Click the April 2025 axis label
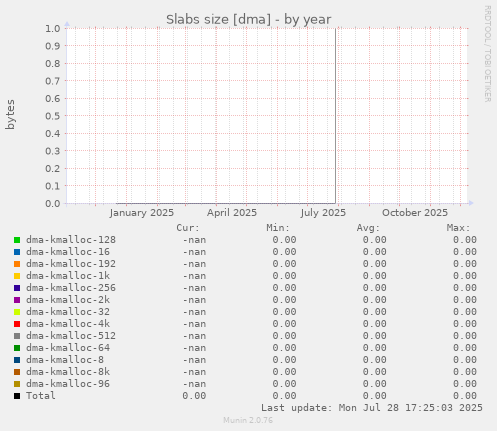The width and height of the screenshot is (497, 431). coord(232,213)
